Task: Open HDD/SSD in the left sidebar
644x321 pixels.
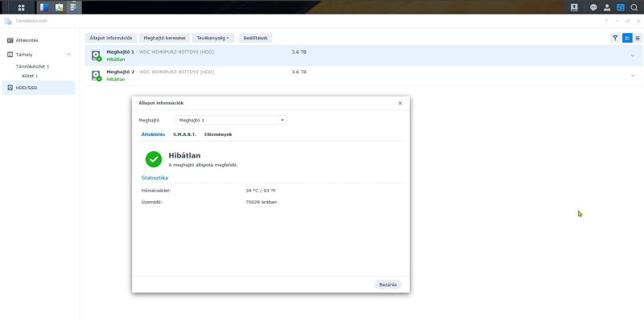Action: [38, 88]
